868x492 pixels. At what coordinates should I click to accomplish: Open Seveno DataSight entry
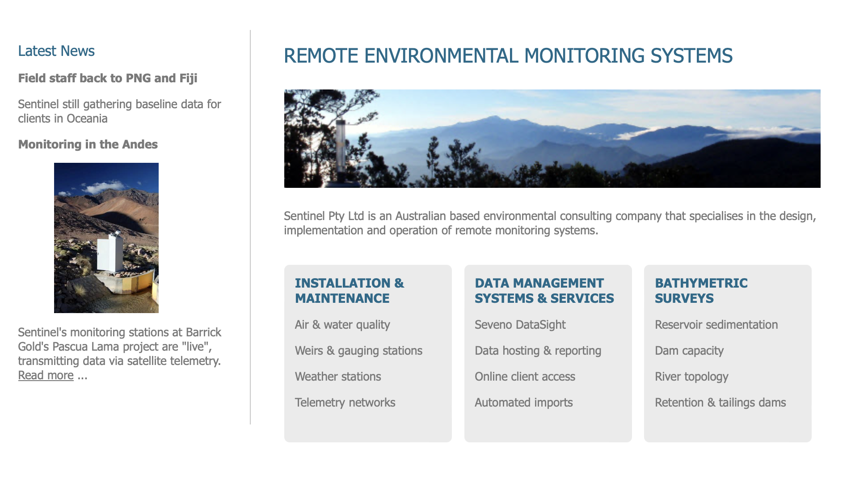(x=520, y=325)
